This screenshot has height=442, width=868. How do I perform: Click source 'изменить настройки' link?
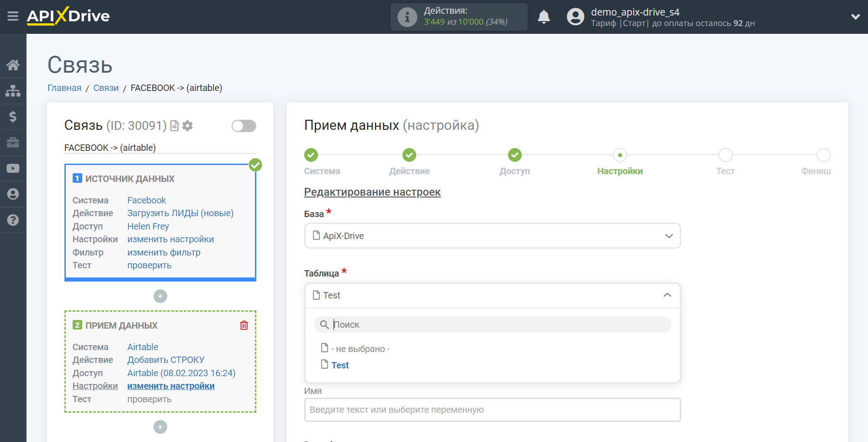coord(170,239)
